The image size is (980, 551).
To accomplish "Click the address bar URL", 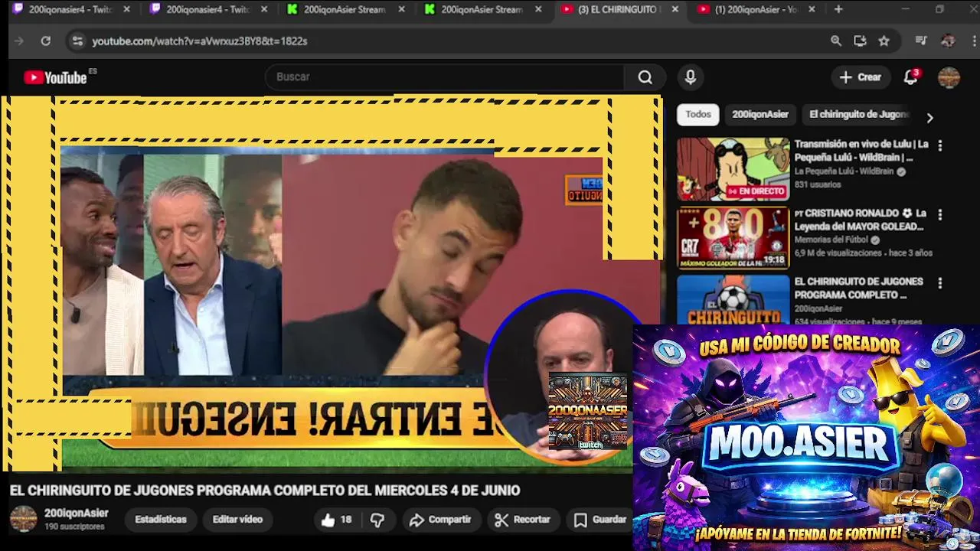I will tap(200, 41).
